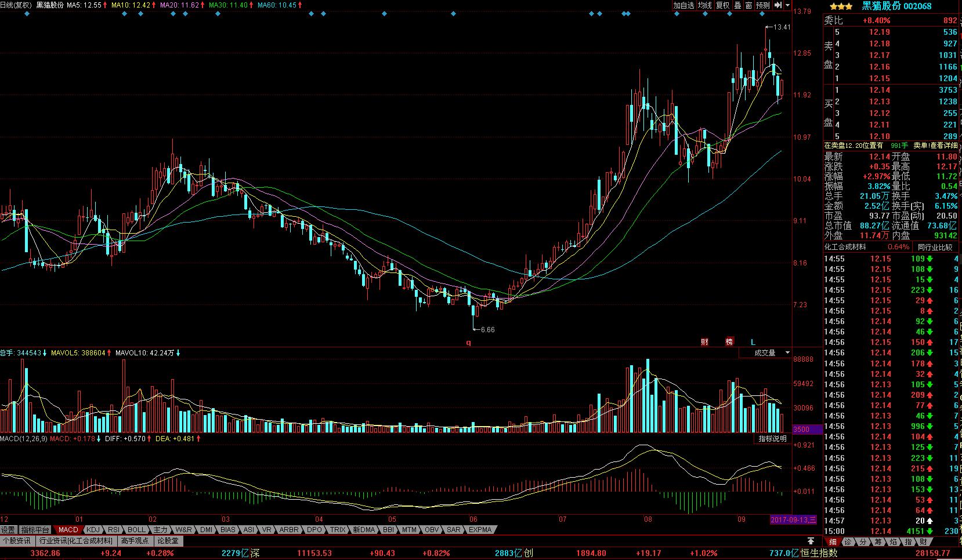The height and width of the screenshot is (560, 962).
Task: Switch to the RSI indicator tab
Action: (114, 530)
